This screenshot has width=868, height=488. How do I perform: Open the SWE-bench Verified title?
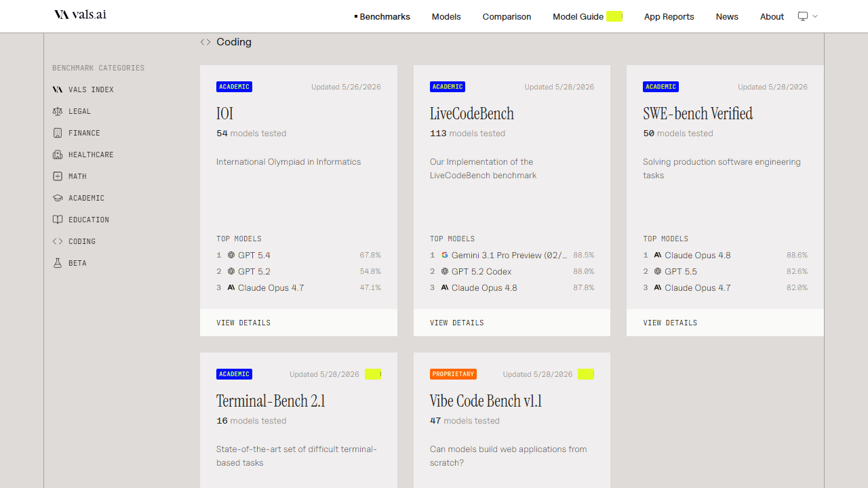tap(698, 113)
